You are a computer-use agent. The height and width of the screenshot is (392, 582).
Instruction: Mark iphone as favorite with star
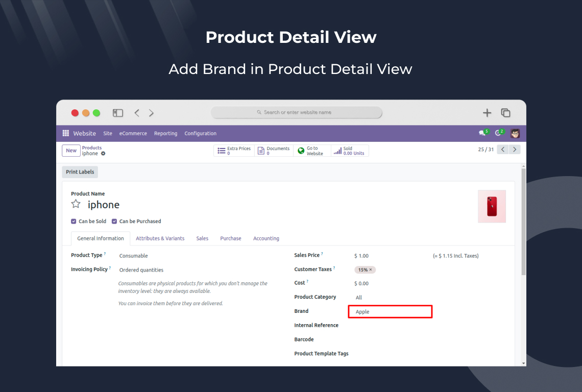point(76,204)
